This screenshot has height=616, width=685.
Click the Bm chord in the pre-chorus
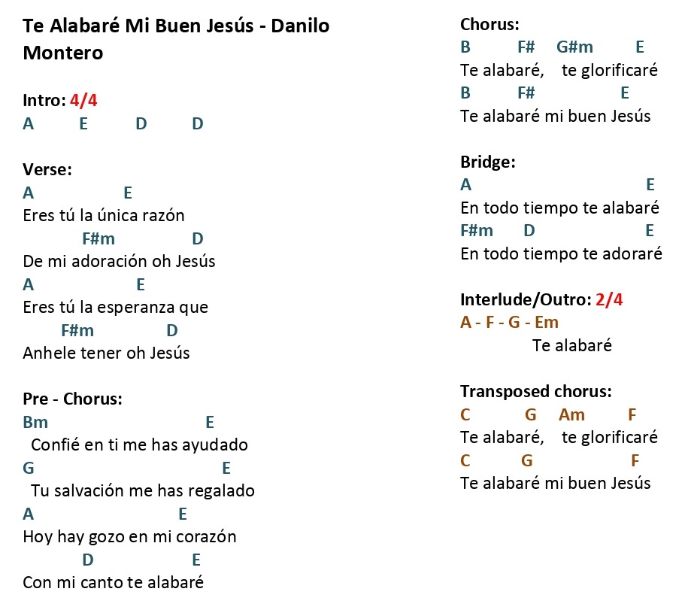click(35, 423)
